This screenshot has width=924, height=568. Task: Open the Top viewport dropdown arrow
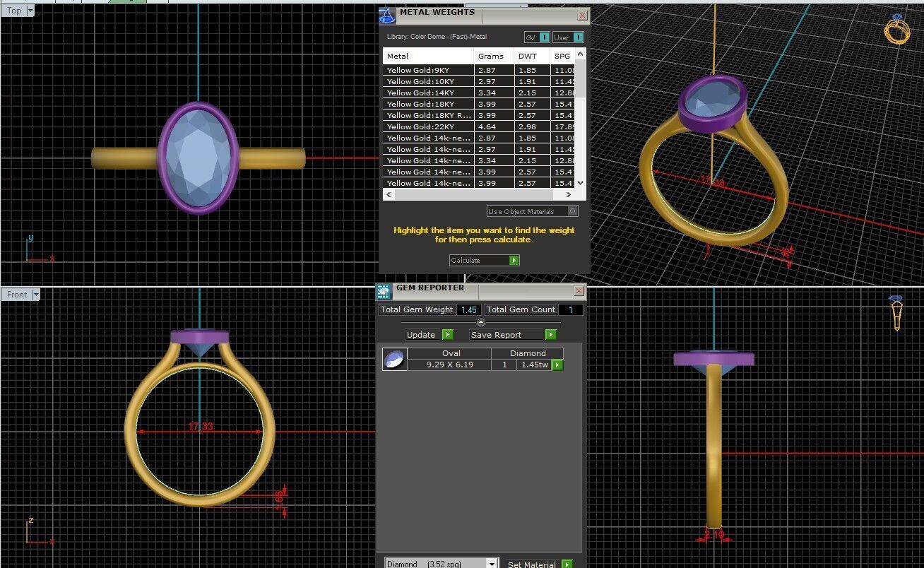click(30, 11)
